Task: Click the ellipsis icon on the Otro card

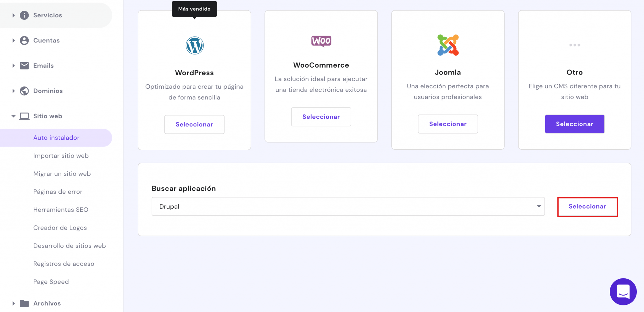Action: (575, 45)
